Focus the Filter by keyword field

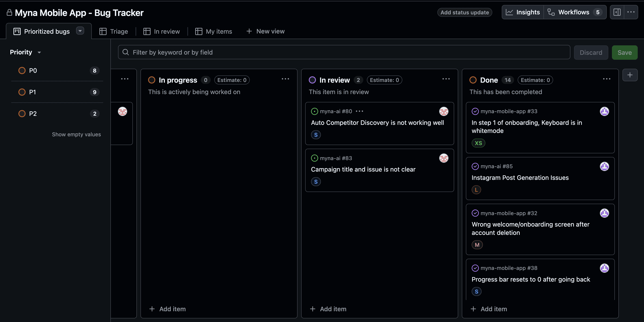pos(344,52)
